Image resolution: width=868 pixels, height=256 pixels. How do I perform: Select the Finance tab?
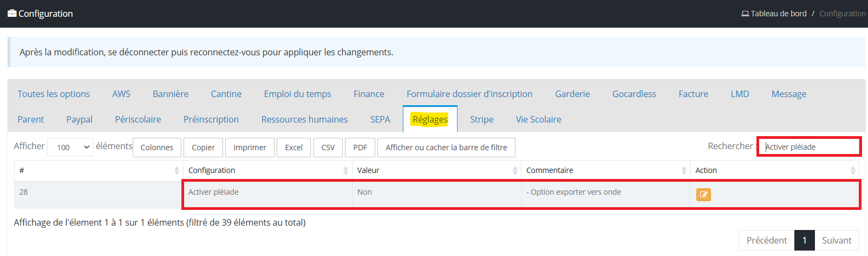pyautogui.click(x=369, y=94)
